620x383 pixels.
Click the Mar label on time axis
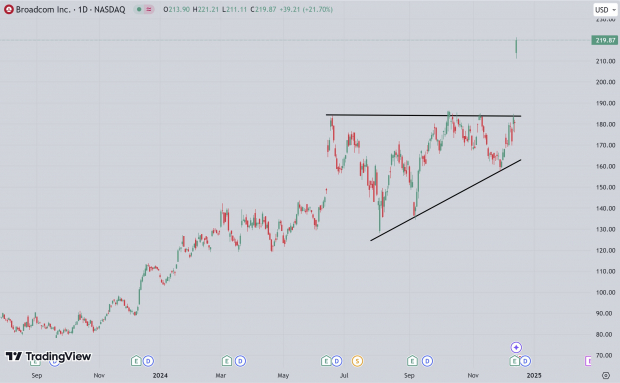[221, 375]
